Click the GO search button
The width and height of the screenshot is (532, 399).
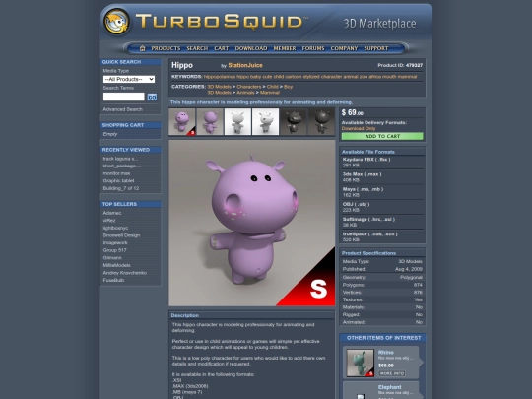coord(152,97)
